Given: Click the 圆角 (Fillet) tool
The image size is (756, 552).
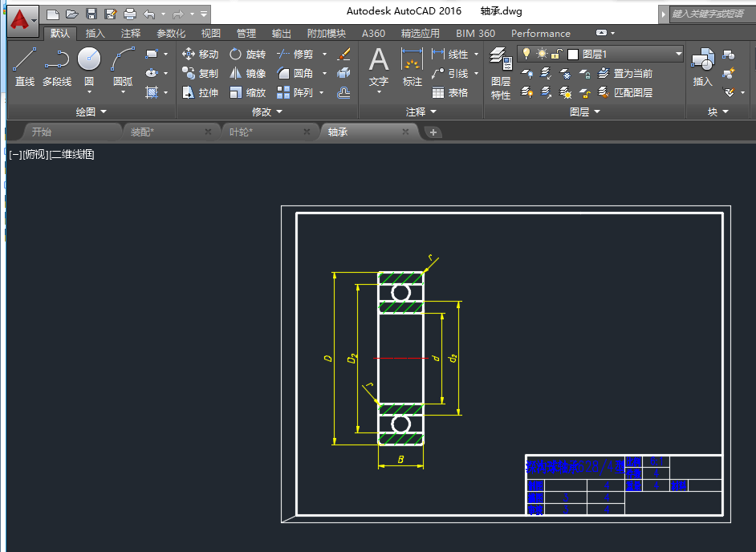Looking at the screenshot, I should pyautogui.click(x=295, y=73).
